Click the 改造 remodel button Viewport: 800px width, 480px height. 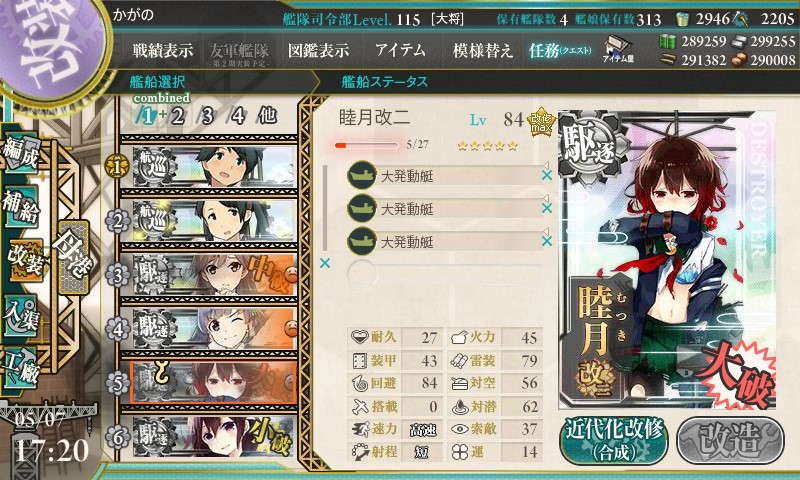coord(730,440)
